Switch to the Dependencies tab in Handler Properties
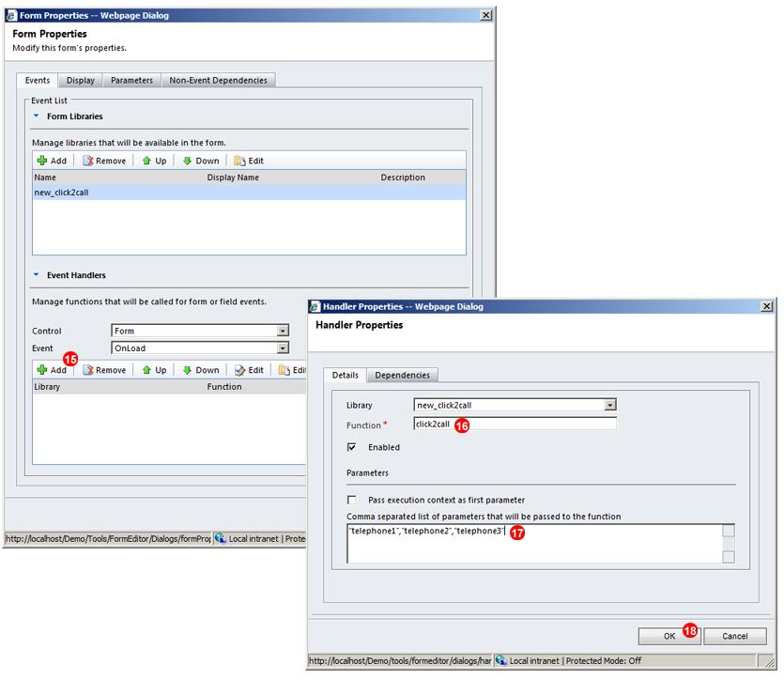This screenshot has height=680, width=784. tap(402, 375)
